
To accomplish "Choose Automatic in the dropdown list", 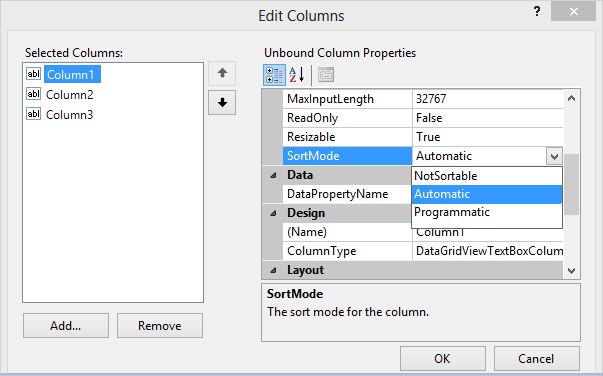I will coord(487,194).
